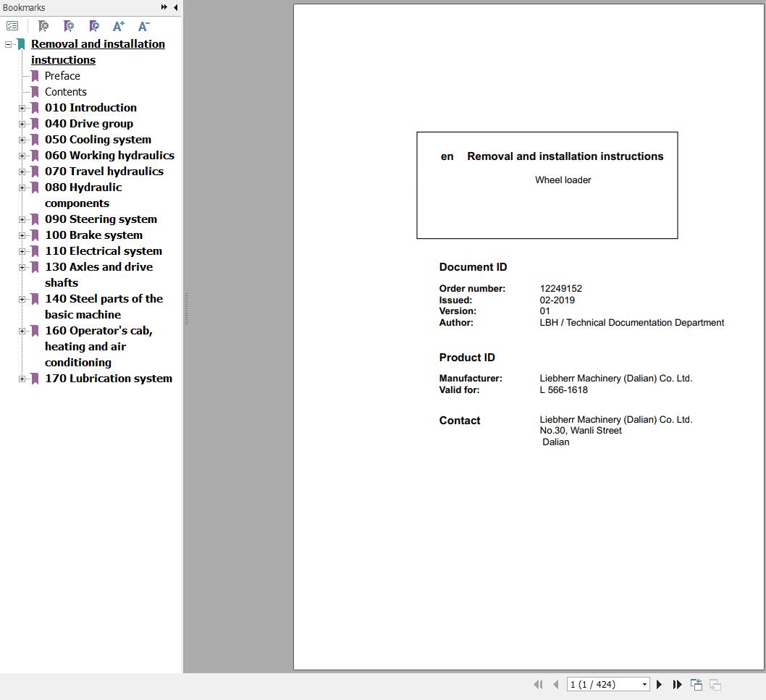Open the 070 Travel hydraulics bookmark

[104, 171]
